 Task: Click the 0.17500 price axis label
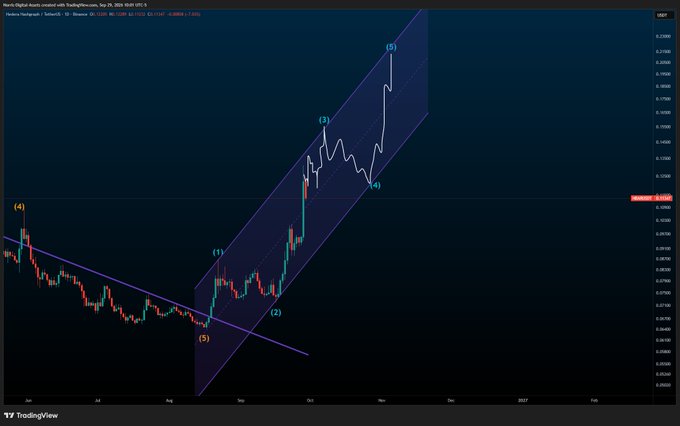(663, 99)
